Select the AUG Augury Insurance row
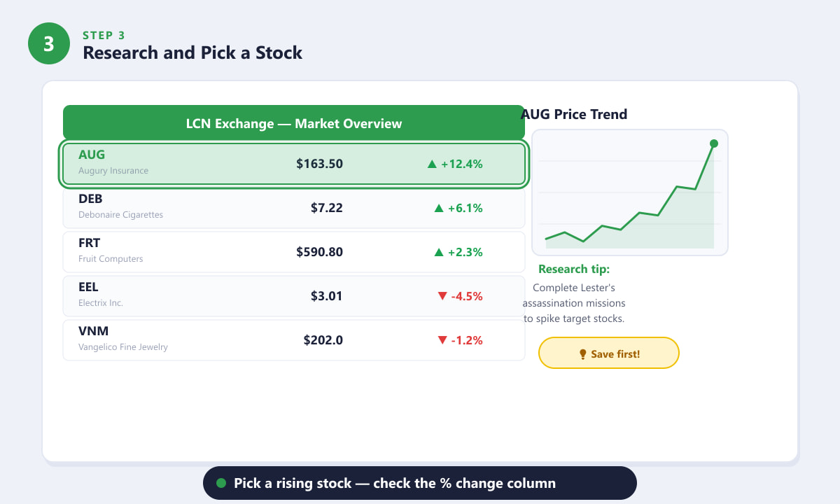 click(294, 164)
